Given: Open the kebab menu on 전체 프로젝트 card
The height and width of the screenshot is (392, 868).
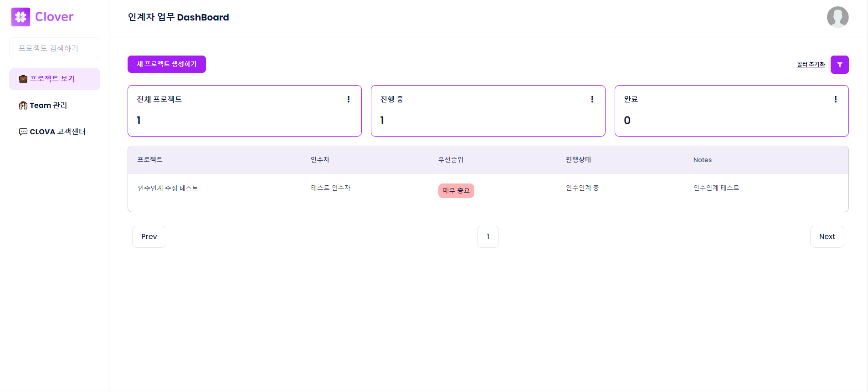Looking at the screenshot, I should (349, 99).
